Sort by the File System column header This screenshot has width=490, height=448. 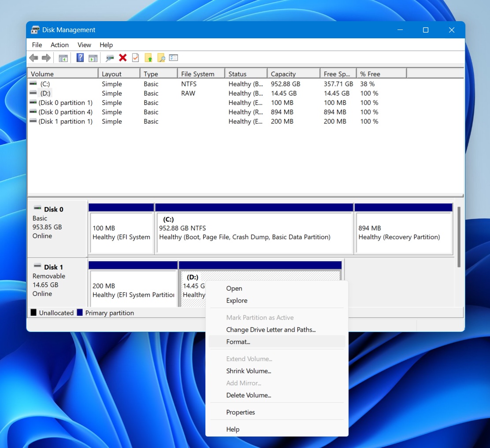click(x=201, y=74)
